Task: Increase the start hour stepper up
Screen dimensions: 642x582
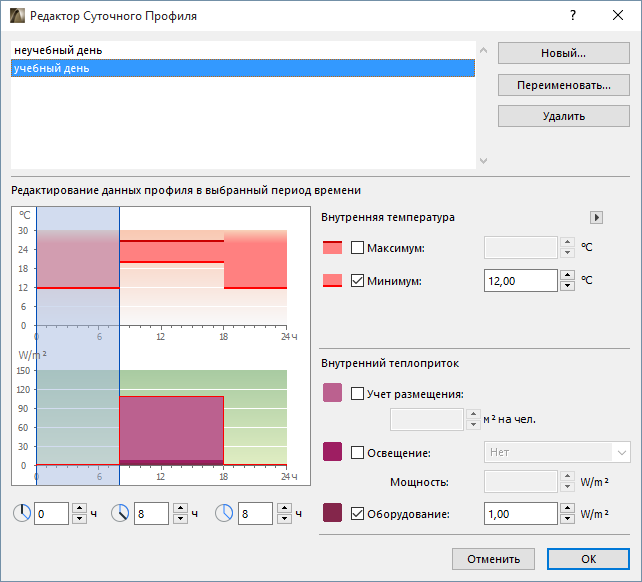Action: (79, 508)
